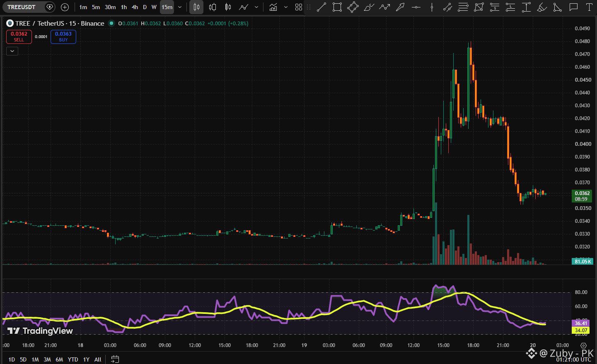Switch to the 5m timeframe

coord(96,7)
